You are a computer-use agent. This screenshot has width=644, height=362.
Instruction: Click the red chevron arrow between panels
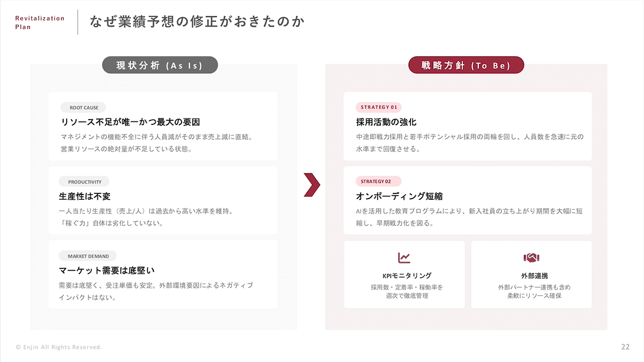[311, 185]
